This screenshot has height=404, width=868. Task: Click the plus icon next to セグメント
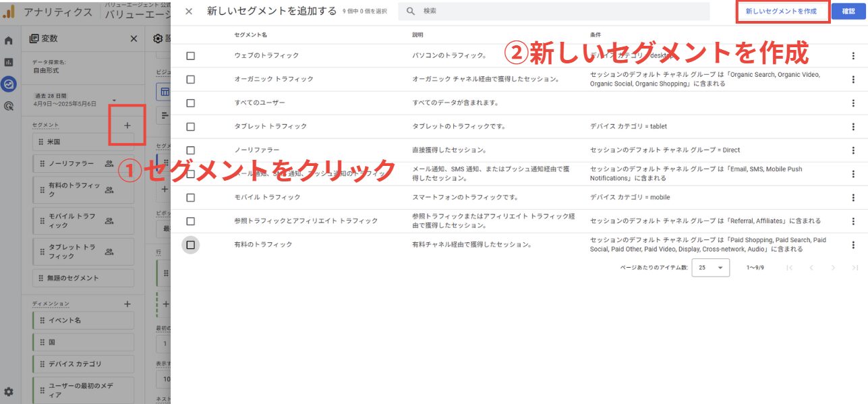(x=127, y=125)
